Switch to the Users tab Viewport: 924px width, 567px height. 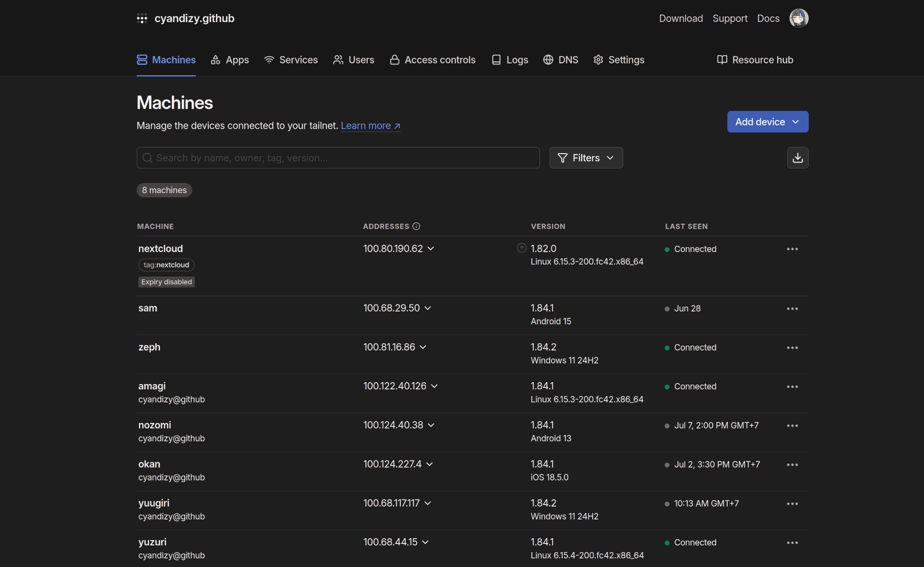tap(354, 60)
